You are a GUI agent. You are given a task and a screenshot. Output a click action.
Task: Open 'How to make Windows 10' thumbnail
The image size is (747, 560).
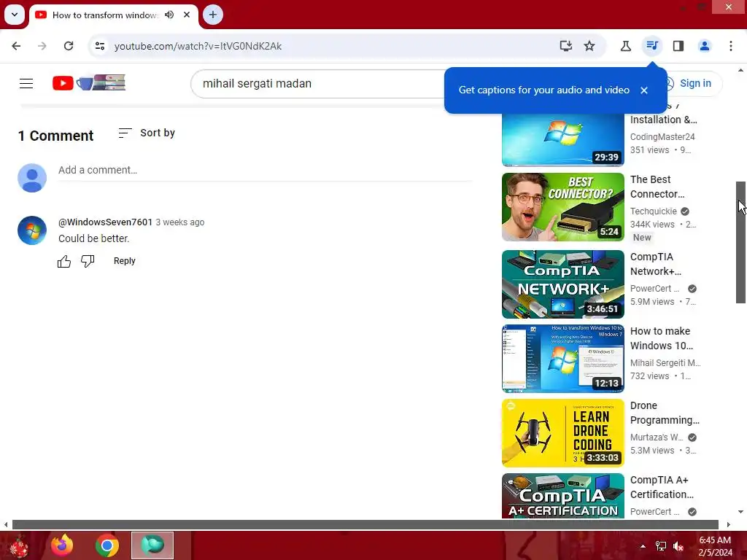(562, 359)
